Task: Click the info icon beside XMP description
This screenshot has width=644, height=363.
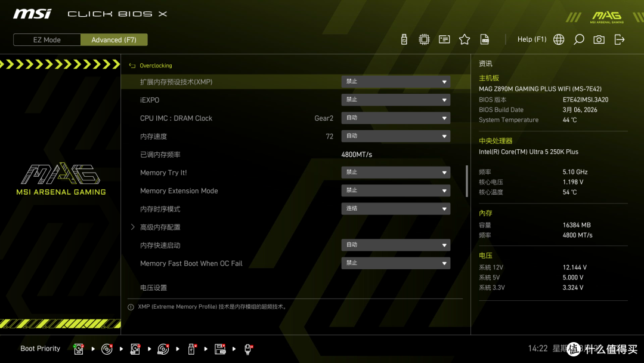Action: tap(131, 307)
